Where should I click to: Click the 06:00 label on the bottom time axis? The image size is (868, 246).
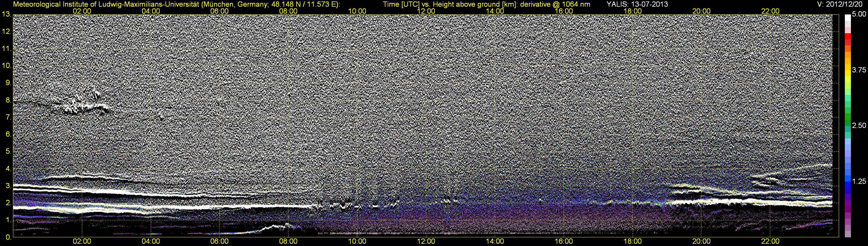[x=219, y=241]
